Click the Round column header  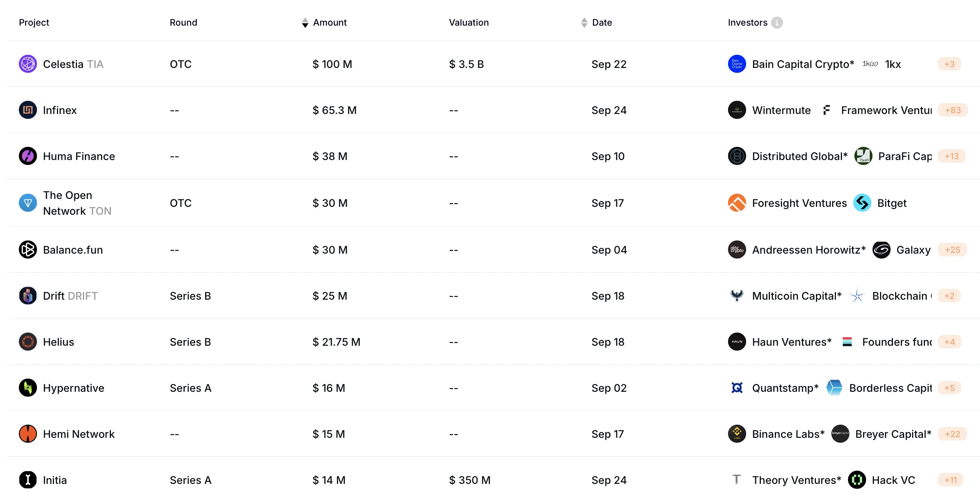pyautogui.click(x=183, y=23)
